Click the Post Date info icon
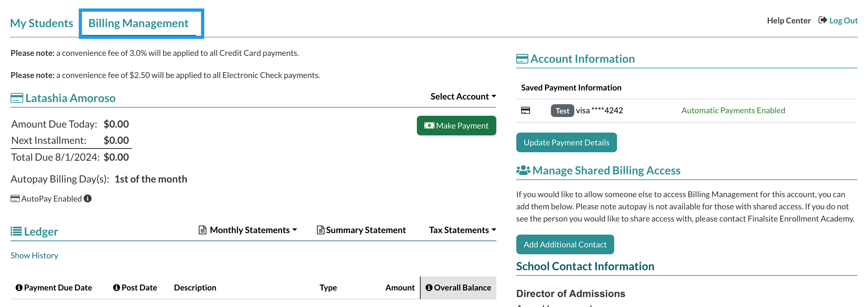This screenshot has height=307, width=868. pyautogui.click(x=117, y=287)
